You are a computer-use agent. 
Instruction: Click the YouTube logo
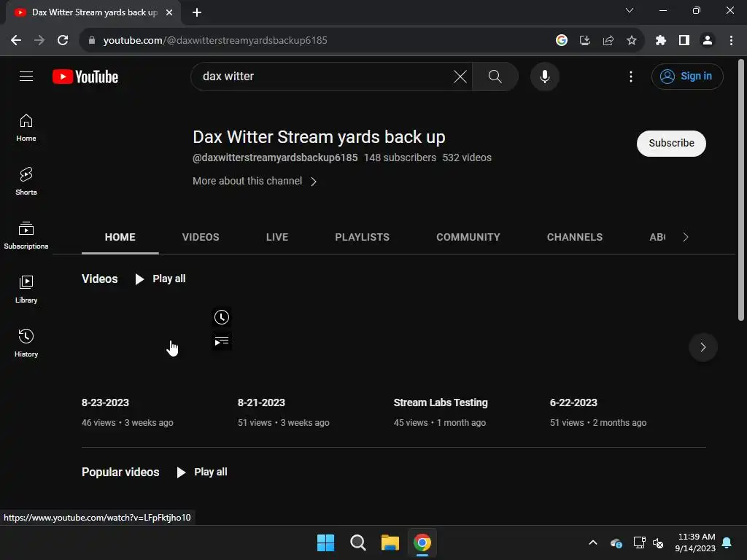pos(85,77)
